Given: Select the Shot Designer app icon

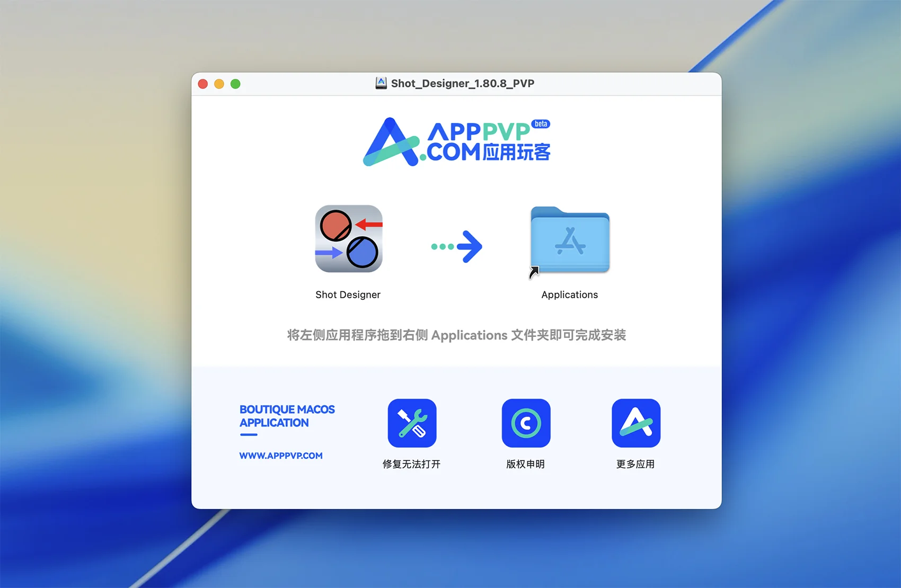Looking at the screenshot, I should [349, 239].
